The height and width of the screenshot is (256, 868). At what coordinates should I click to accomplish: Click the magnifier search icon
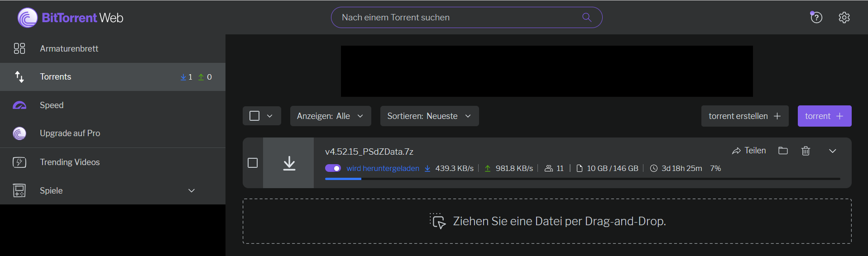[586, 18]
